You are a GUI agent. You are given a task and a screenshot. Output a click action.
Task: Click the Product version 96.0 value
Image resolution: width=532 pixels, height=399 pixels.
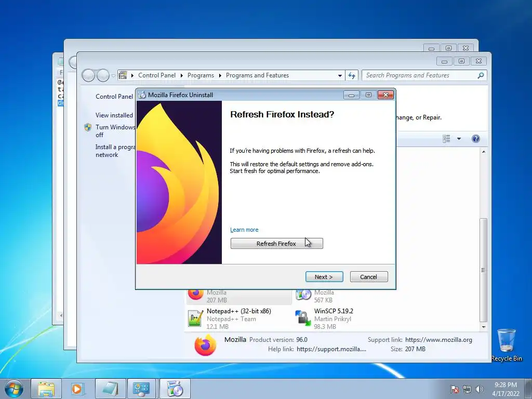point(302,340)
